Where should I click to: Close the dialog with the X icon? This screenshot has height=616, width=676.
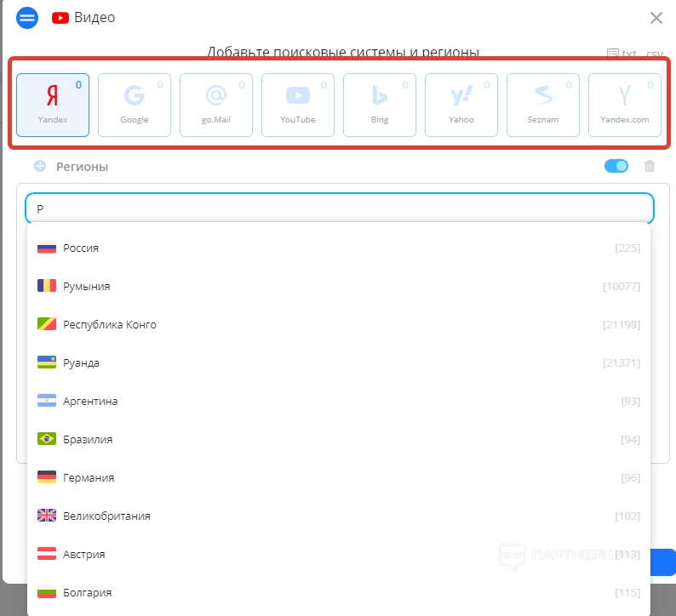coord(656,18)
